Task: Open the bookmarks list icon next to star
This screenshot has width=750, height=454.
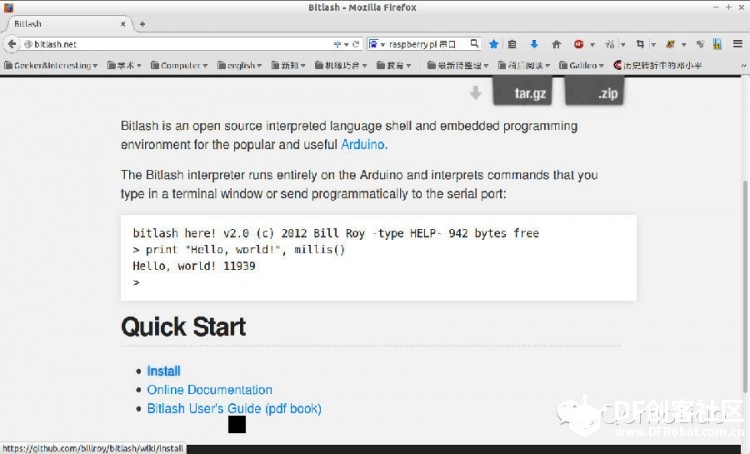Action: click(x=512, y=44)
